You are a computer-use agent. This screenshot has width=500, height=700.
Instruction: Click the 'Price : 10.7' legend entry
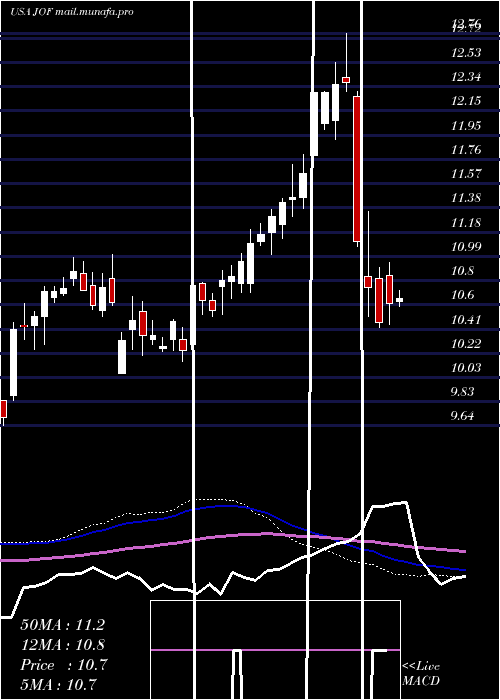(x=64, y=665)
